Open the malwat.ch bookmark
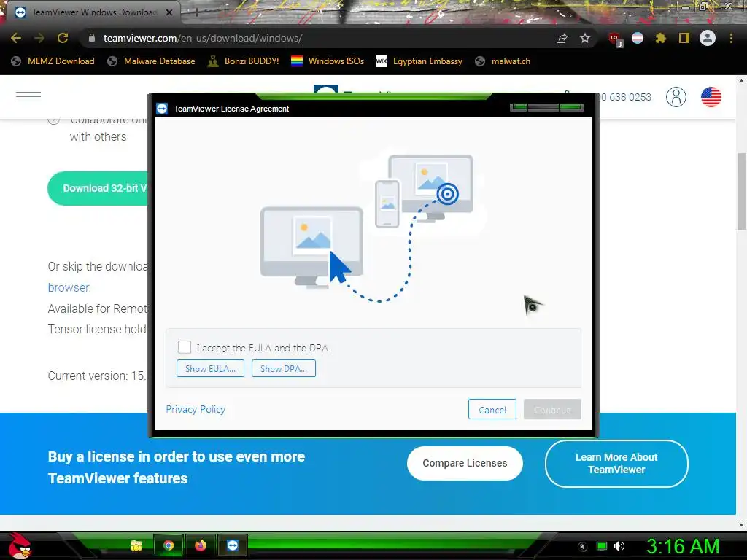 [x=503, y=61]
